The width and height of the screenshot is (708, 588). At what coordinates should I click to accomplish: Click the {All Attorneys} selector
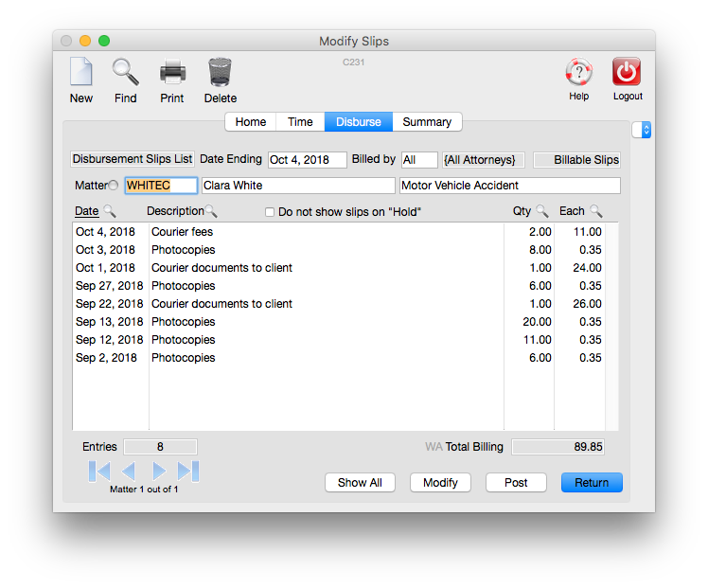point(483,160)
